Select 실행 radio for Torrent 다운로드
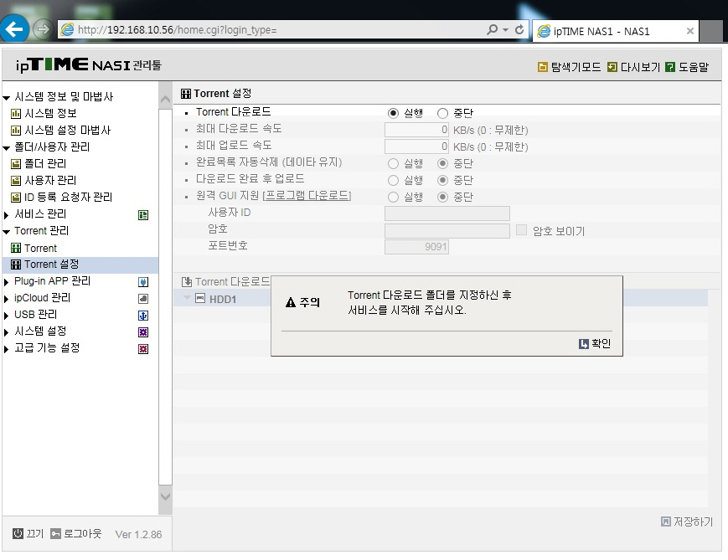The height and width of the screenshot is (560, 728). (x=393, y=113)
